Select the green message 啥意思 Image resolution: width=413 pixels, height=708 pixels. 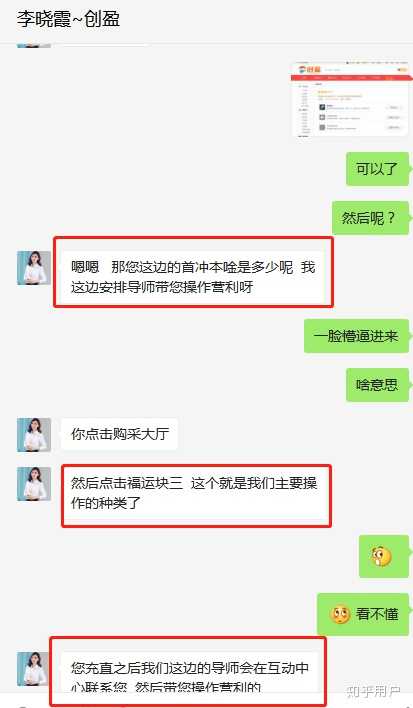tap(377, 385)
